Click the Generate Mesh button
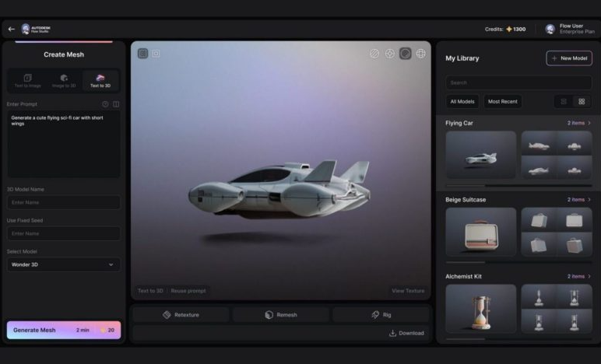601x364 pixels. coord(64,330)
